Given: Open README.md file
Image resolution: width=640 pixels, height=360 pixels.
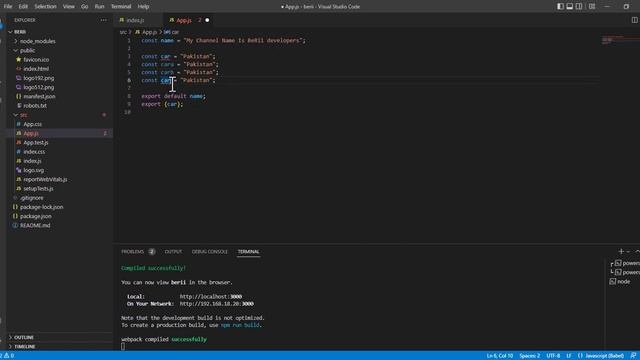Looking at the screenshot, I should click(35, 225).
